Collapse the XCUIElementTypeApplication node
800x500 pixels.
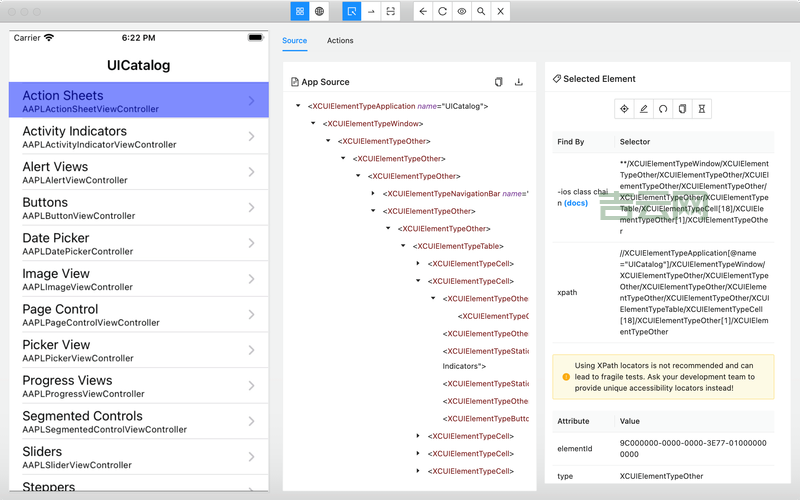click(297, 106)
